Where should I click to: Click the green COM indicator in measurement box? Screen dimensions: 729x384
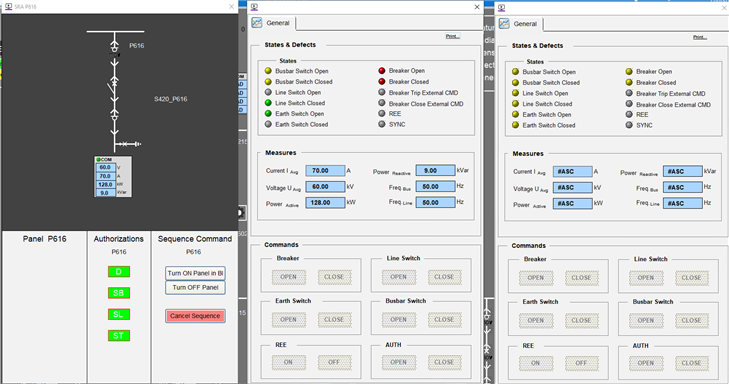point(99,159)
